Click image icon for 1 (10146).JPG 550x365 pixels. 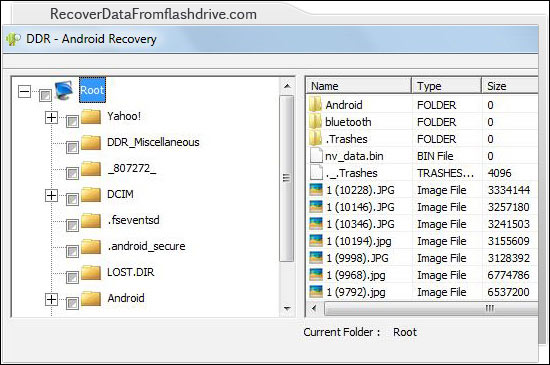click(x=316, y=207)
